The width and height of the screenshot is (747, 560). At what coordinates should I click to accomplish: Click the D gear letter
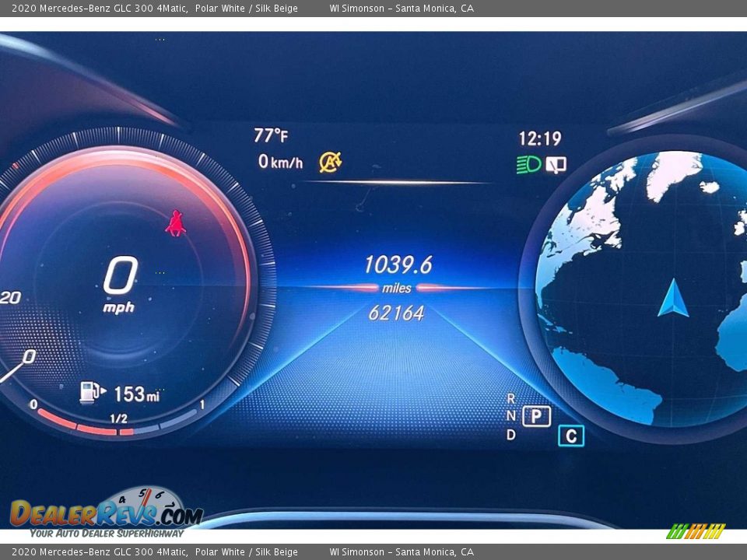pyautogui.click(x=510, y=434)
